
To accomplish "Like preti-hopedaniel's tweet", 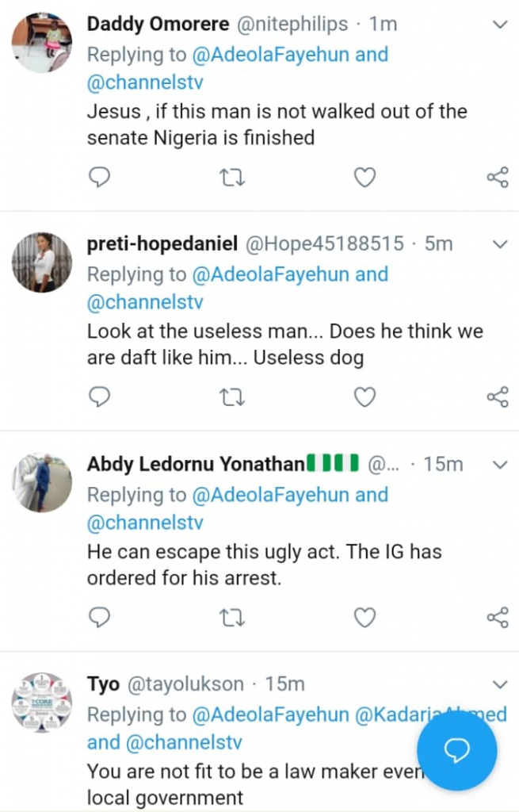I will click(x=364, y=396).
